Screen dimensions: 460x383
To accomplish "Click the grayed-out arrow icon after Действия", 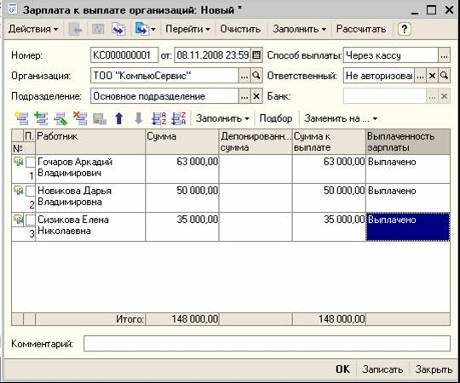I will (x=75, y=29).
